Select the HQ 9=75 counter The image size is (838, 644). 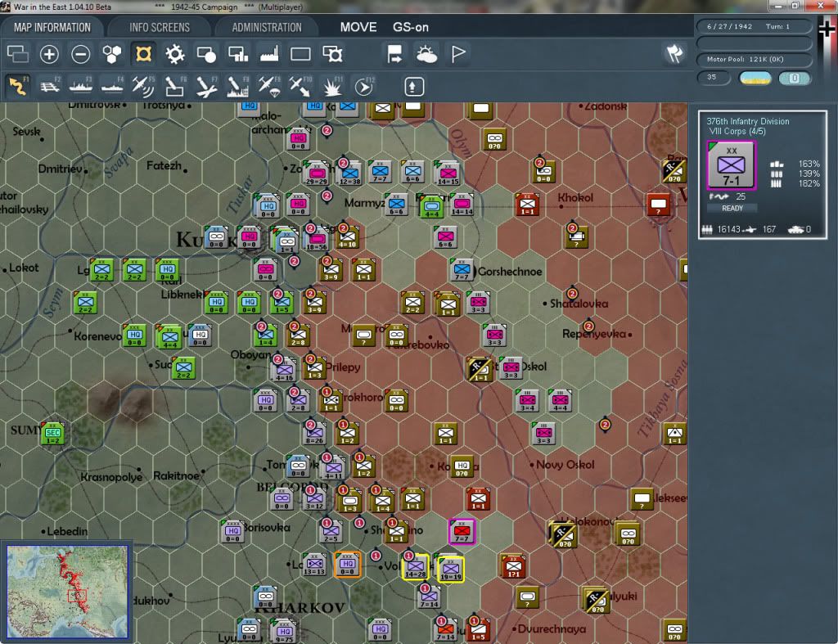coord(284,632)
